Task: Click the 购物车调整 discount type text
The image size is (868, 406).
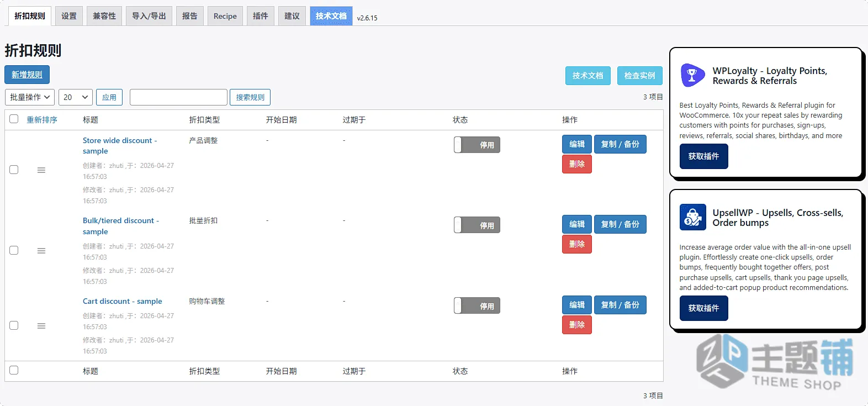Action: 207,302
